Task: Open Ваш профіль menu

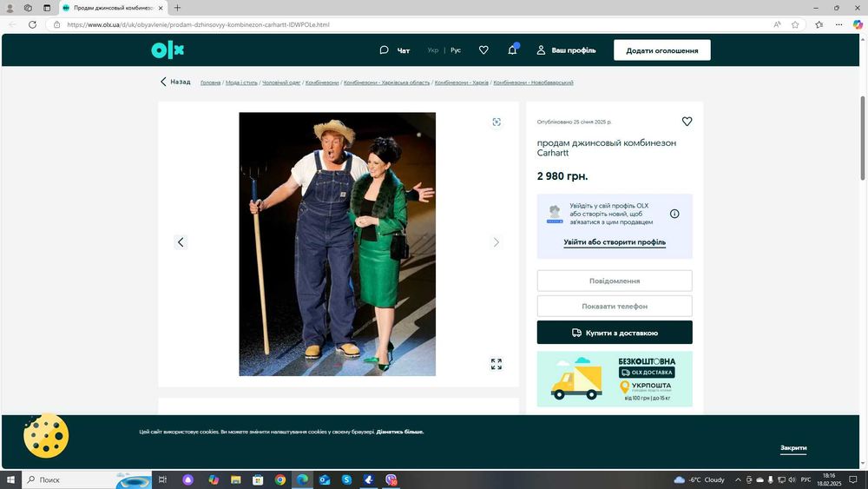Action: point(566,50)
